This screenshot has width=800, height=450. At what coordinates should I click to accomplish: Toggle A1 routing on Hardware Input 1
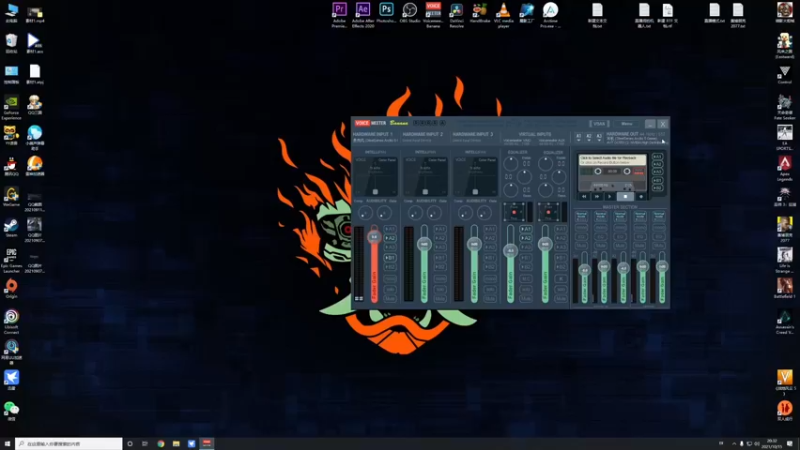pyautogui.click(x=390, y=229)
